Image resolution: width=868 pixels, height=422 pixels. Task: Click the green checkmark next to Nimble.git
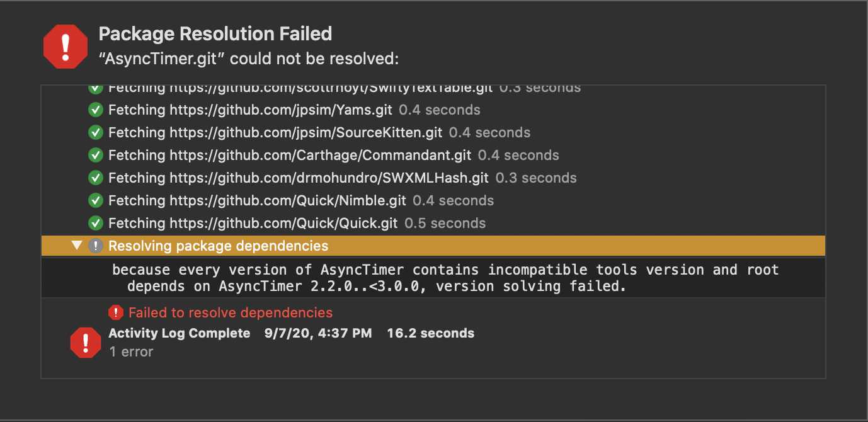pyautogui.click(x=95, y=200)
